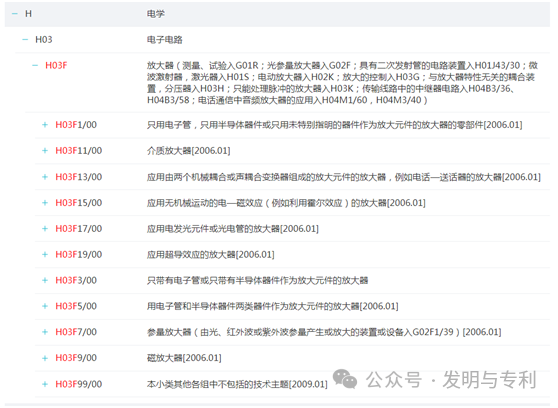Click description 只带有电子管或只带有半导体器件作为放大元件的放大器

click(x=257, y=280)
